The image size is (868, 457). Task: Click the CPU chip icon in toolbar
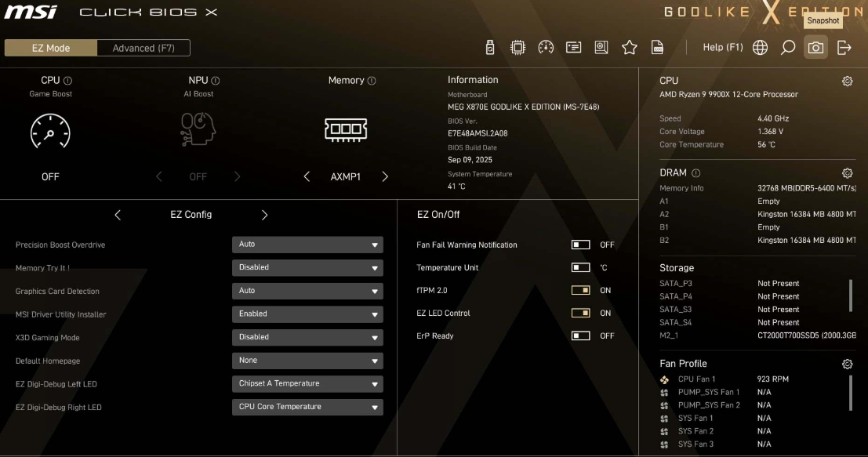click(x=518, y=48)
